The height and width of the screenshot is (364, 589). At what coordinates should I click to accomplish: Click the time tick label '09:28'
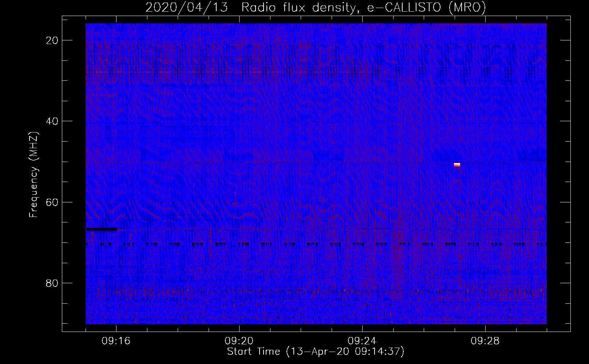pos(485,341)
